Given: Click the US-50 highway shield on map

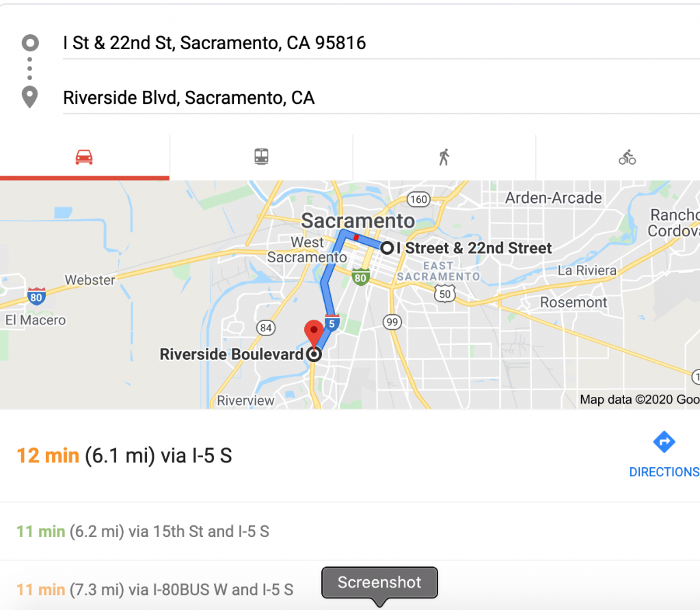Looking at the screenshot, I should pyautogui.click(x=444, y=293).
